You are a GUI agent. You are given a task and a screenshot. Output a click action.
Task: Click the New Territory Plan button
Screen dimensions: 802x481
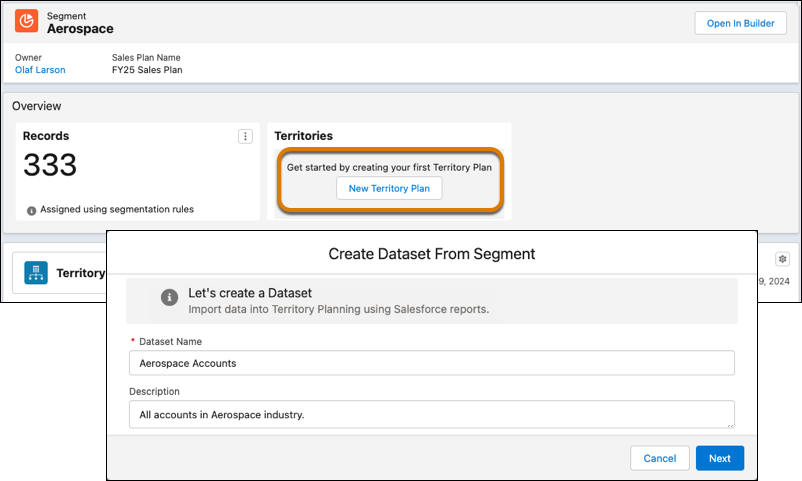[389, 188]
